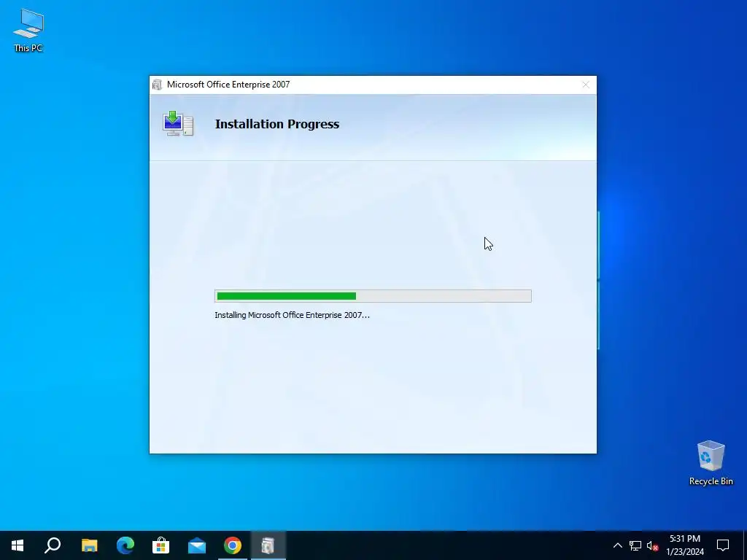Click the muted volume tray icon

(x=653, y=545)
